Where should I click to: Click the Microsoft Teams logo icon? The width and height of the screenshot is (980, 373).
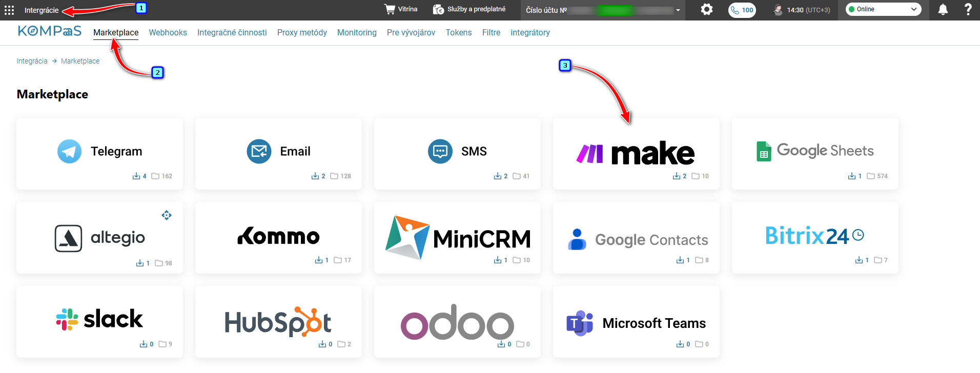tap(580, 323)
